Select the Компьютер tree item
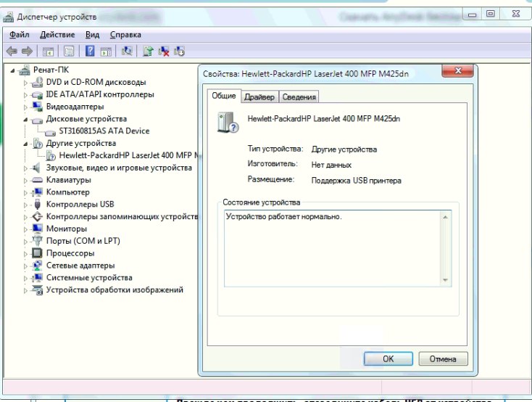The height and width of the screenshot is (402, 532). tap(68, 192)
